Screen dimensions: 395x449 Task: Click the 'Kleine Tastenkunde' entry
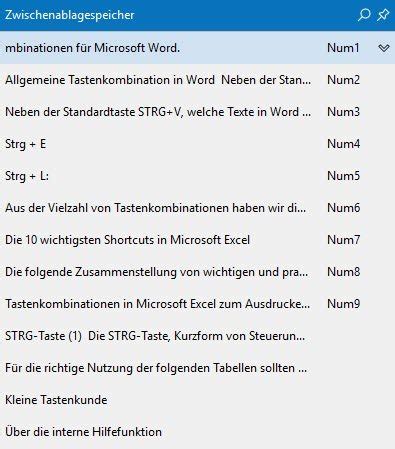[197, 400]
